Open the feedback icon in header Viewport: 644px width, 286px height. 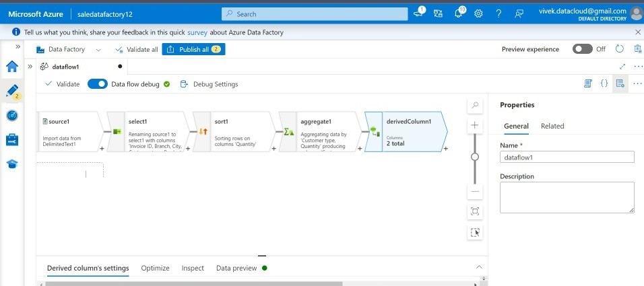(519, 13)
